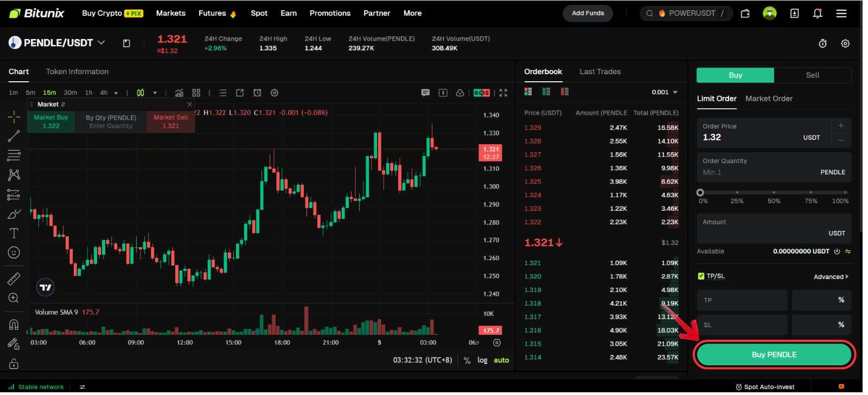Image resolution: width=868 pixels, height=395 pixels.
Task: Toggle the log scale button
Action: (x=482, y=360)
